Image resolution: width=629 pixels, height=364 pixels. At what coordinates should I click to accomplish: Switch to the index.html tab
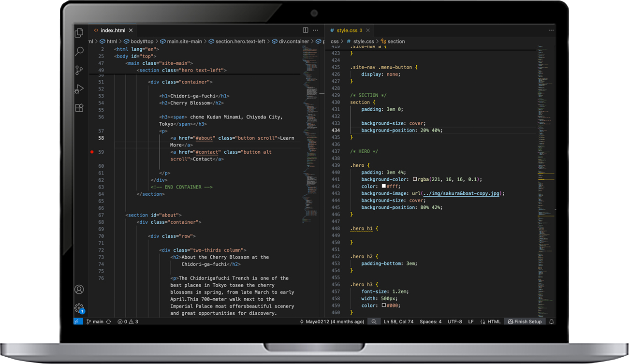click(x=113, y=30)
